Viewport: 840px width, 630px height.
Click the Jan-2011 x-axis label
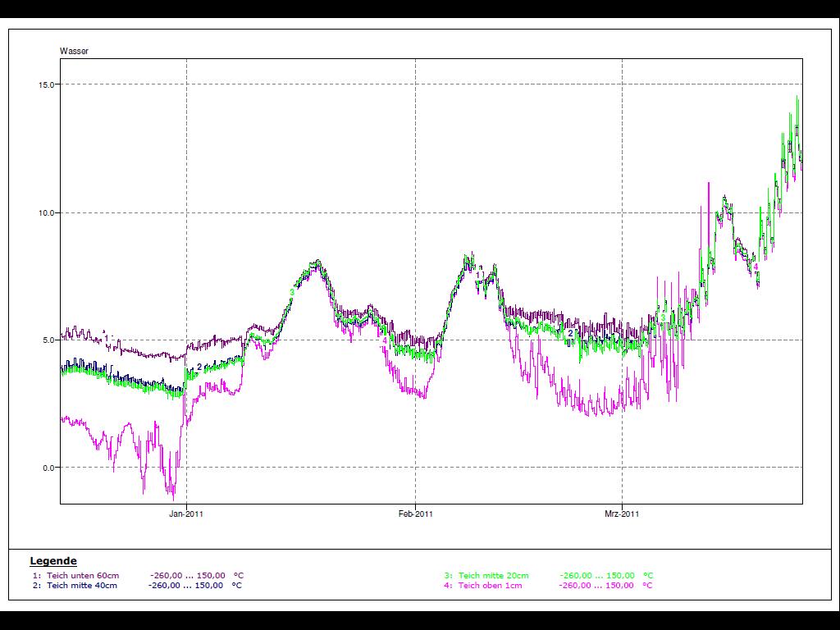[x=186, y=514]
